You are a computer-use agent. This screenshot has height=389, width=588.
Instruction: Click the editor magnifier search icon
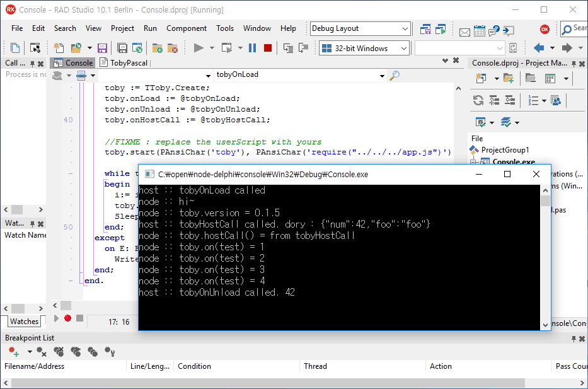point(395,76)
